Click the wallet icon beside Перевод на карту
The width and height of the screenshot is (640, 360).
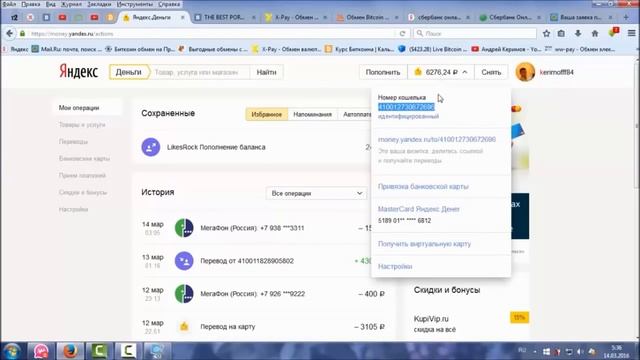click(184, 327)
